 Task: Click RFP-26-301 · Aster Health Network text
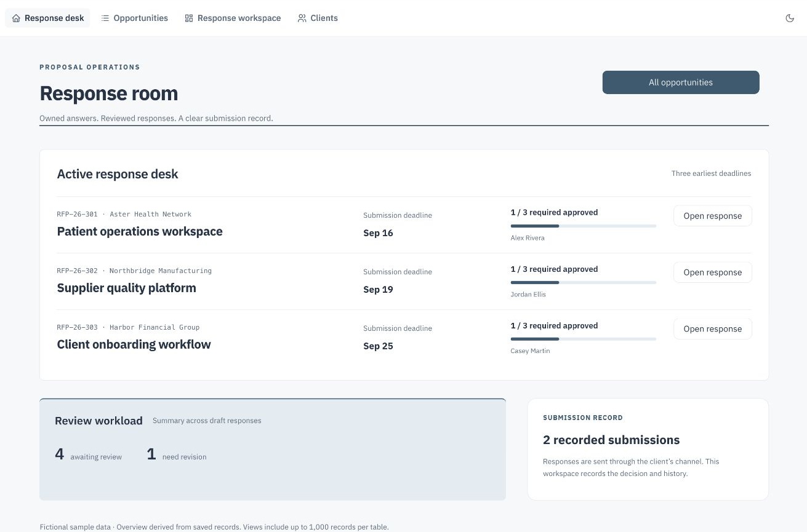pos(124,215)
